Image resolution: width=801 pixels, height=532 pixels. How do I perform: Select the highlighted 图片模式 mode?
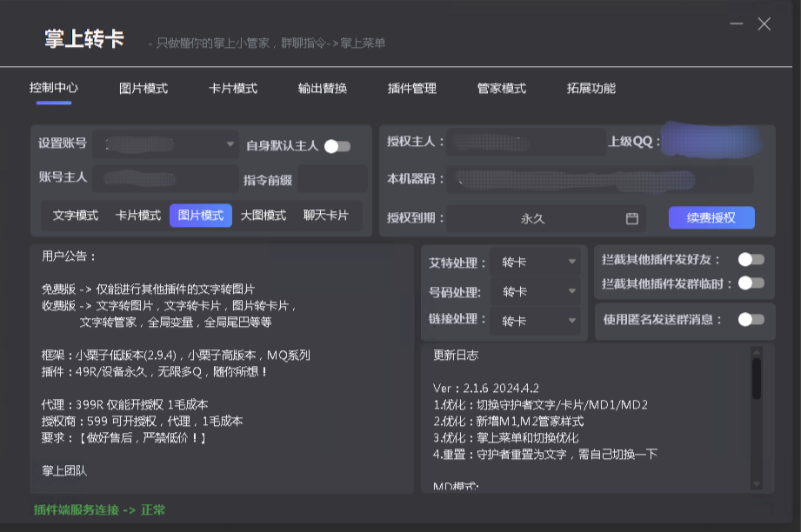pyautogui.click(x=200, y=216)
